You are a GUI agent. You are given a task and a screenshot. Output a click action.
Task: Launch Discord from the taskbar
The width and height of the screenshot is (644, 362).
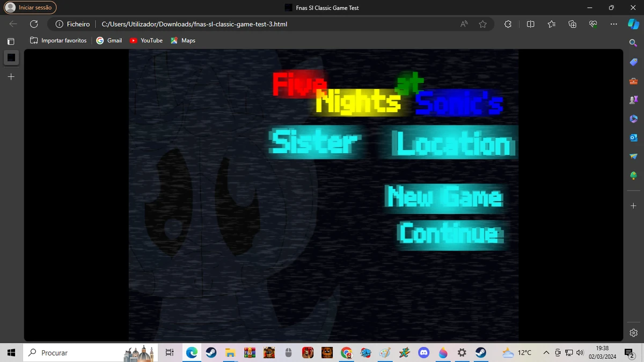coord(424,352)
